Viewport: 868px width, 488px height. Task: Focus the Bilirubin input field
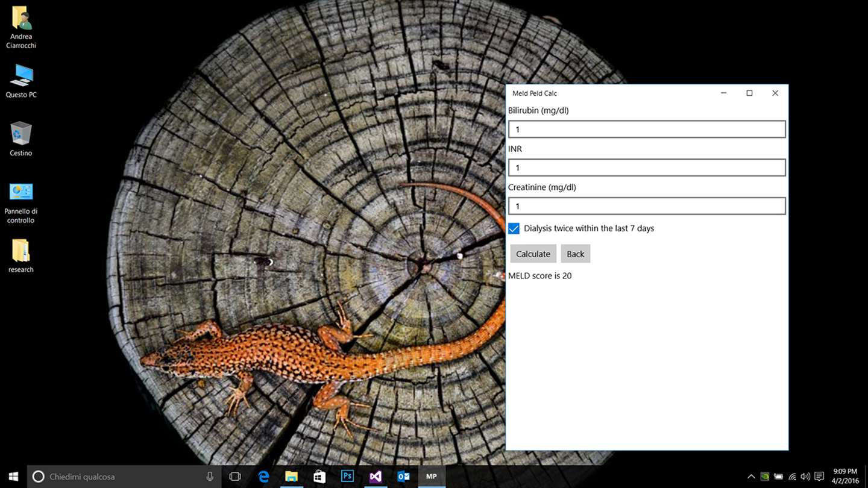point(647,129)
